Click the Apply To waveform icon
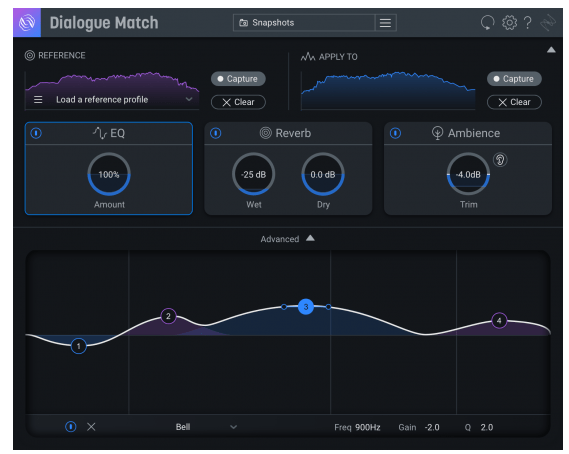The height and width of the screenshot is (454, 569). click(x=308, y=57)
